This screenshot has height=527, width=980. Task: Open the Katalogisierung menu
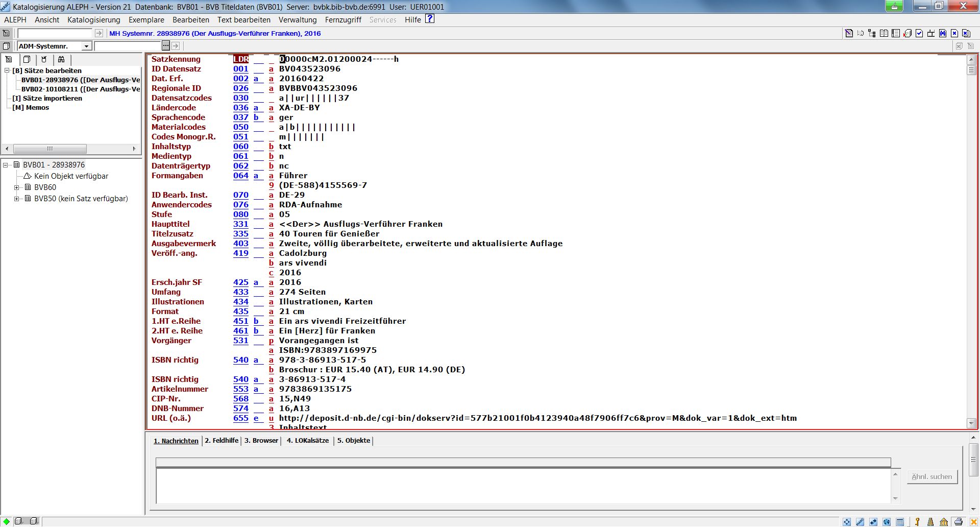(93, 20)
